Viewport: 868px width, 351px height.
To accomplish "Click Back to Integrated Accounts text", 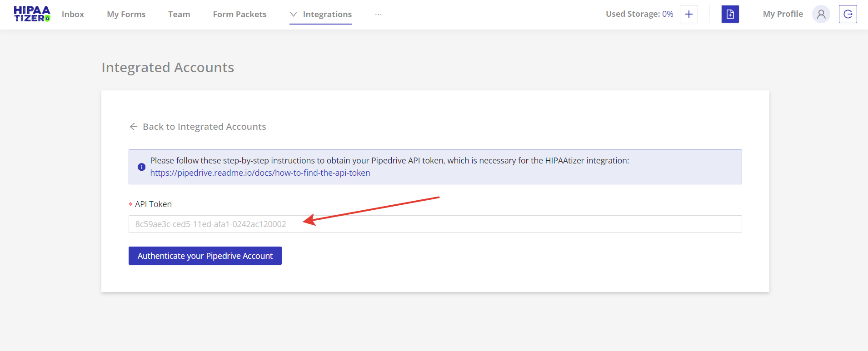I will [x=204, y=127].
